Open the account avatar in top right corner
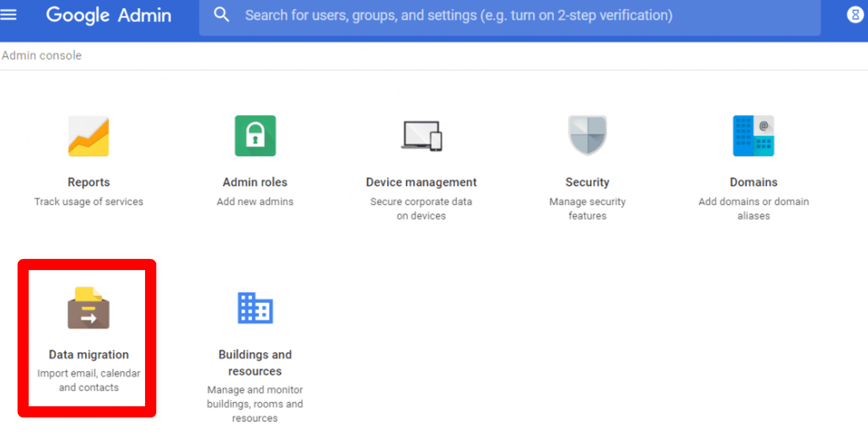868x439 pixels. [855, 15]
